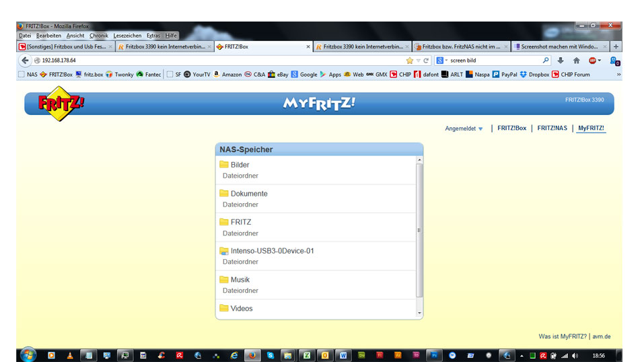Open the avm.de link
Image resolution: width=644 pixels, height=362 pixels.
602,336
